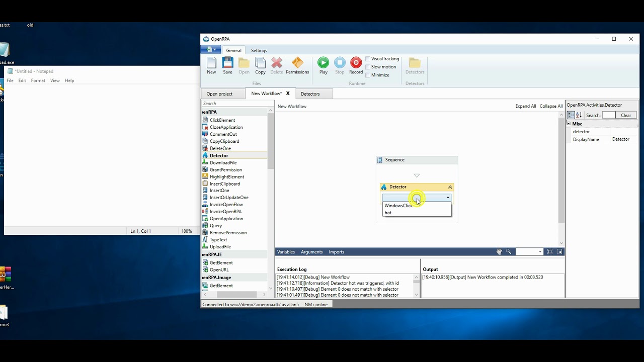Select UploadFile activity in toolbox

coord(220,247)
